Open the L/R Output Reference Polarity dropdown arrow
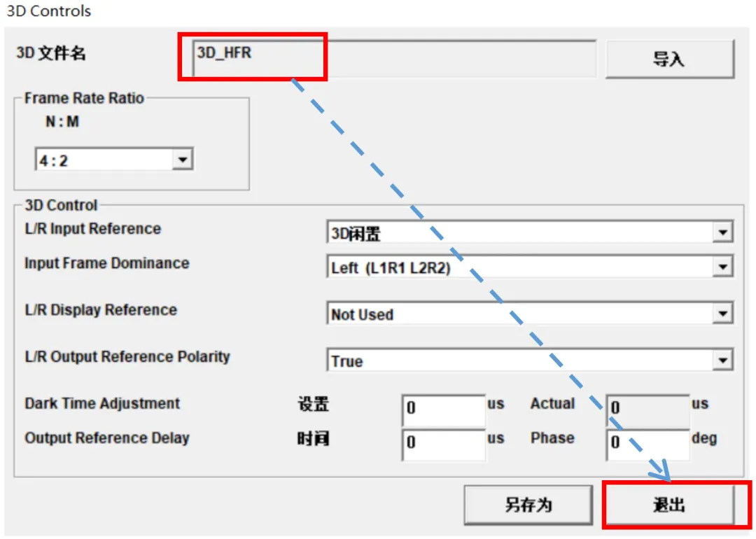Image resolution: width=756 pixels, height=539 pixels. [722, 361]
